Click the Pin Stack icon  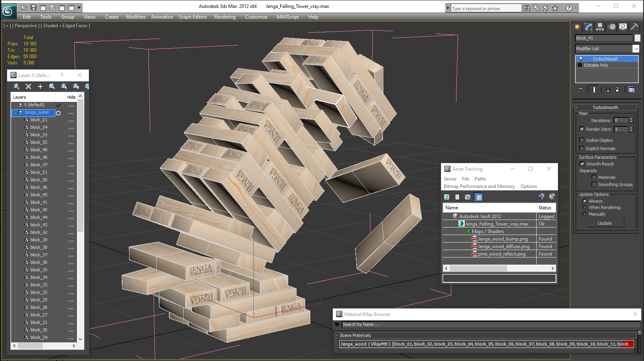[x=580, y=89]
